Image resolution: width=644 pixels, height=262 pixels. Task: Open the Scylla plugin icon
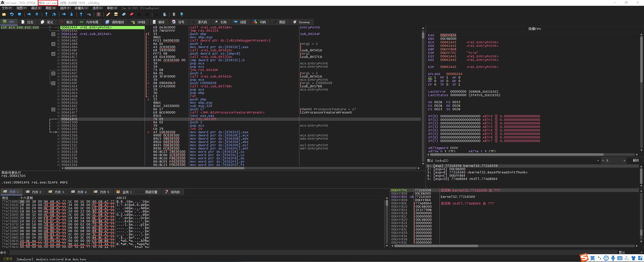tap(99, 14)
